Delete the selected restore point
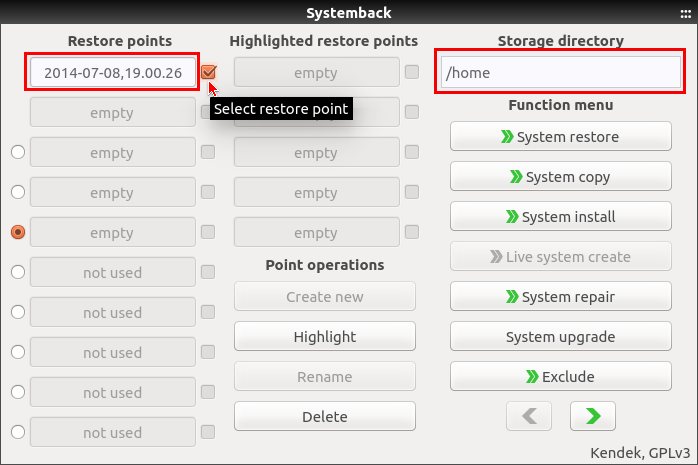Image resolution: width=698 pixels, height=465 pixels. (324, 417)
